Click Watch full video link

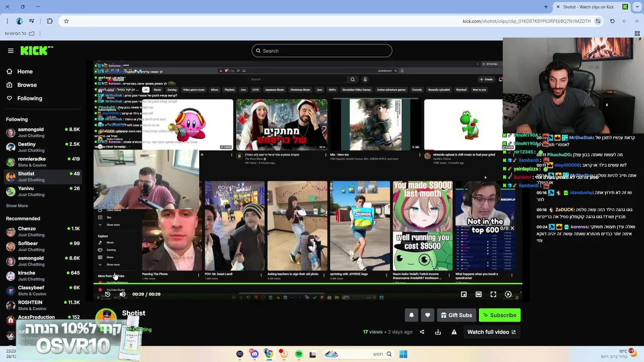[x=492, y=332]
